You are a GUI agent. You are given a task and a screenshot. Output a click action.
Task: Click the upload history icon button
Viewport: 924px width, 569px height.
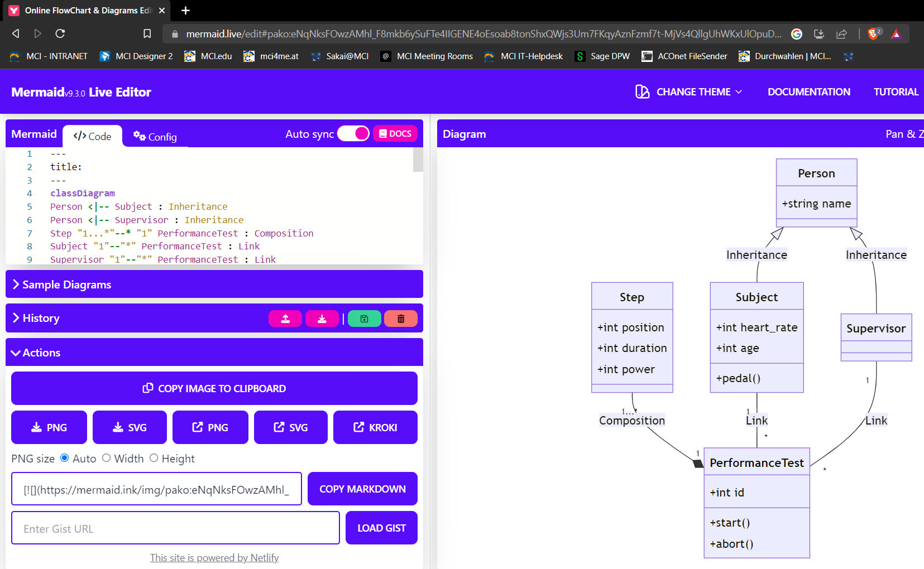(x=285, y=319)
